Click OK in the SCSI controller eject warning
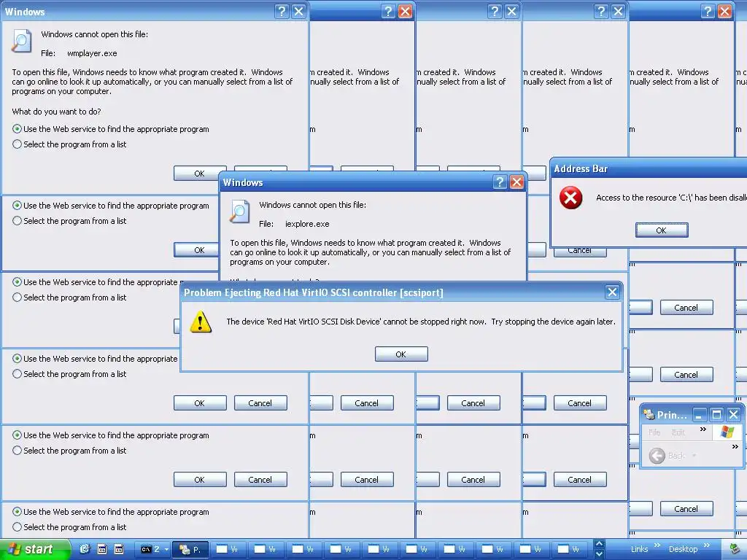 click(401, 354)
